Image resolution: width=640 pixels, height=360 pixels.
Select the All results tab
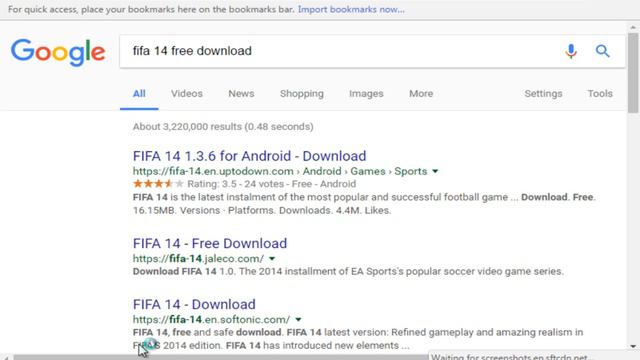[139, 93]
